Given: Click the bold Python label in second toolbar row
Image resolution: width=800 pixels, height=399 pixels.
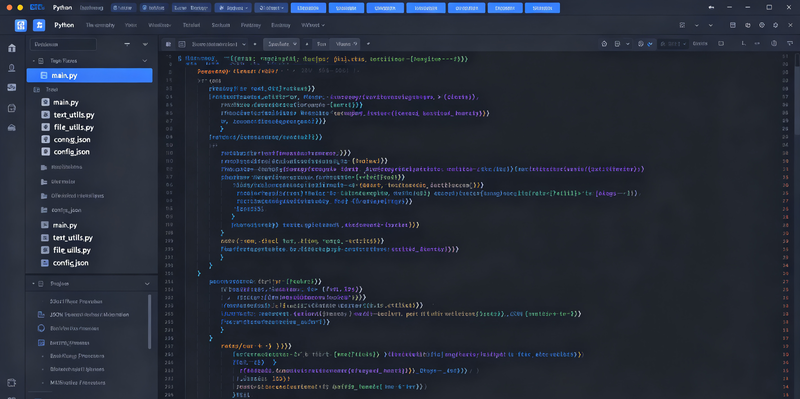Looking at the screenshot, I should (64, 25).
